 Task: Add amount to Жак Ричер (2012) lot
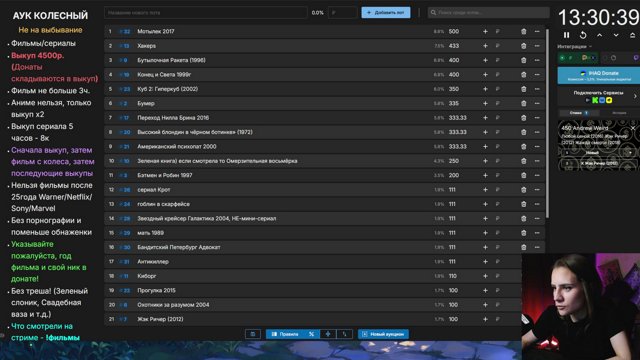[485, 319]
